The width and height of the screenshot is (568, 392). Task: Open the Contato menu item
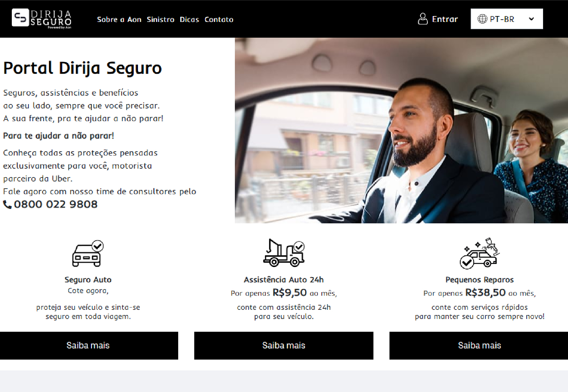219,19
